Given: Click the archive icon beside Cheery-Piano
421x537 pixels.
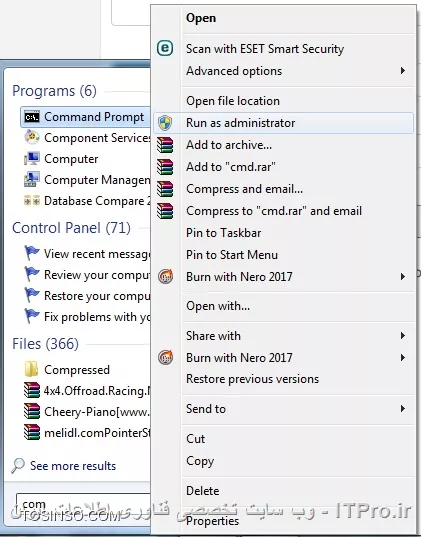Looking at the screenshot, I should 32,411.
